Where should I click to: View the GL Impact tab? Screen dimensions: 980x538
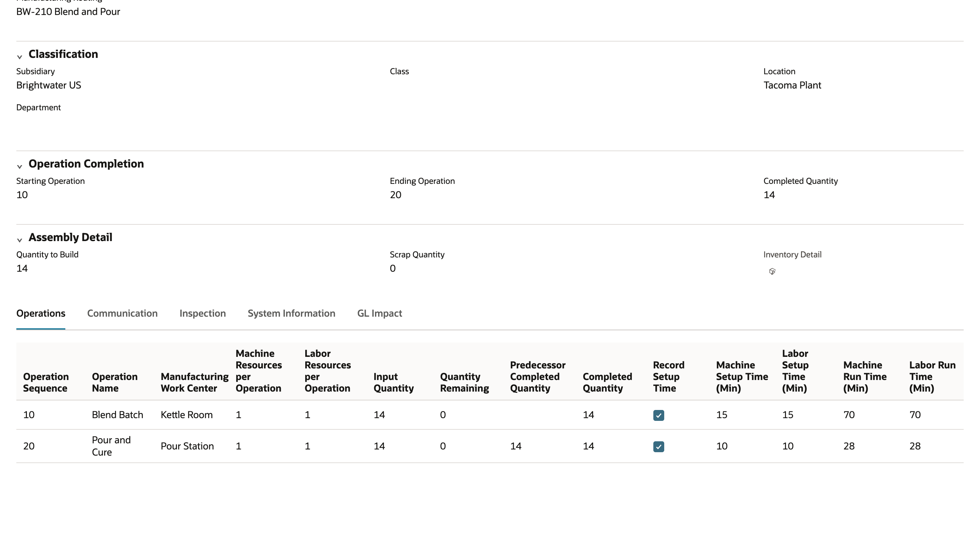[x=379, y=313]
